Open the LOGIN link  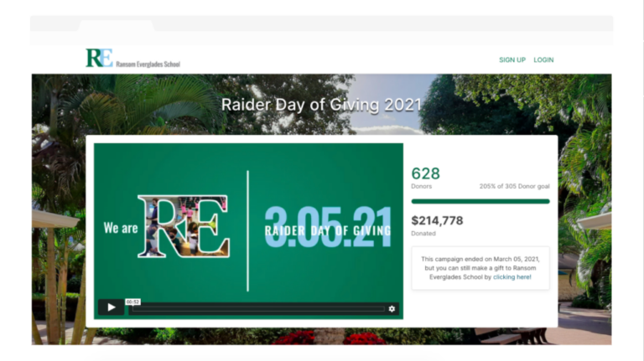pyautogui.click(x=543, y=60)
